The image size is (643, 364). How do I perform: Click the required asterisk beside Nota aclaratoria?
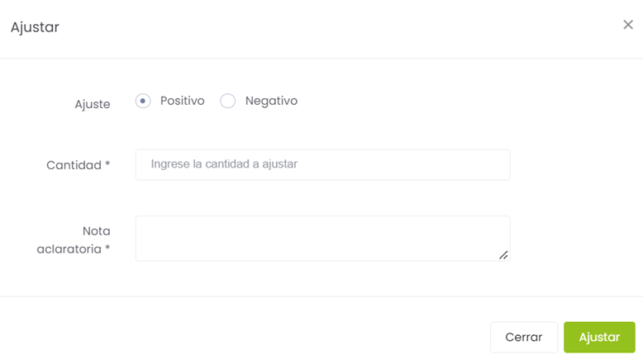point(107,248)
